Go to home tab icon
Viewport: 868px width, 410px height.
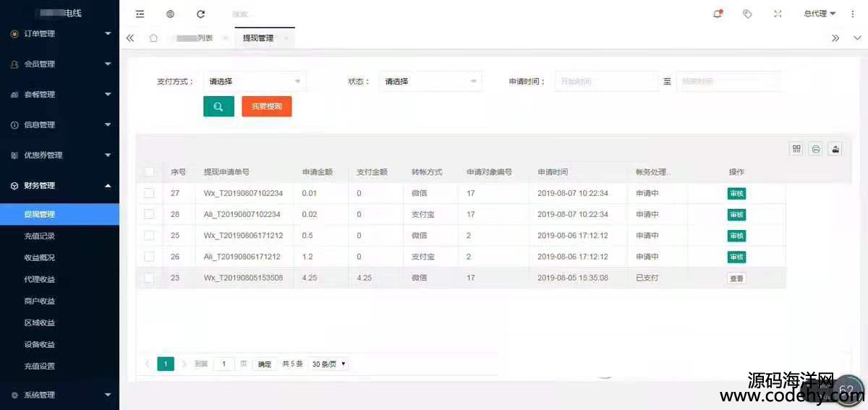point(153,38)
